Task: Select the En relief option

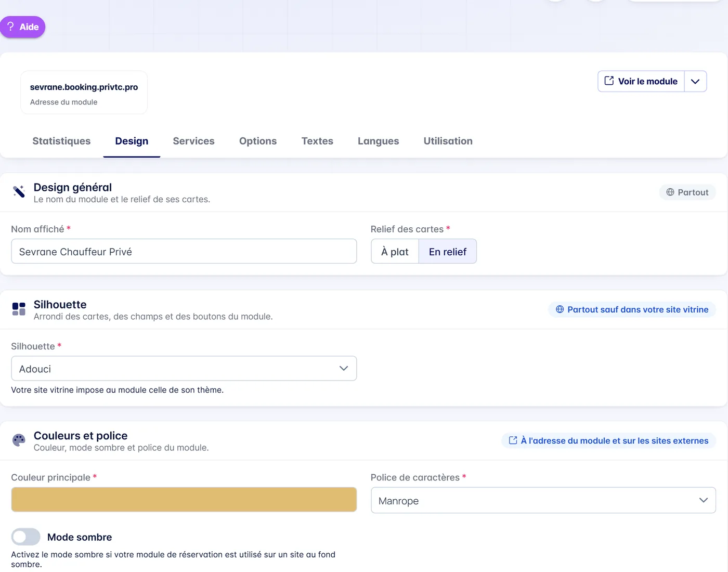Action: [448, 251]
